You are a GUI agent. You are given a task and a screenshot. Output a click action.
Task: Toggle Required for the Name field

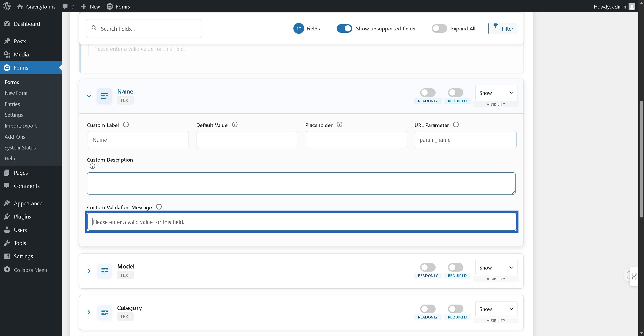(x=455, y=93)
